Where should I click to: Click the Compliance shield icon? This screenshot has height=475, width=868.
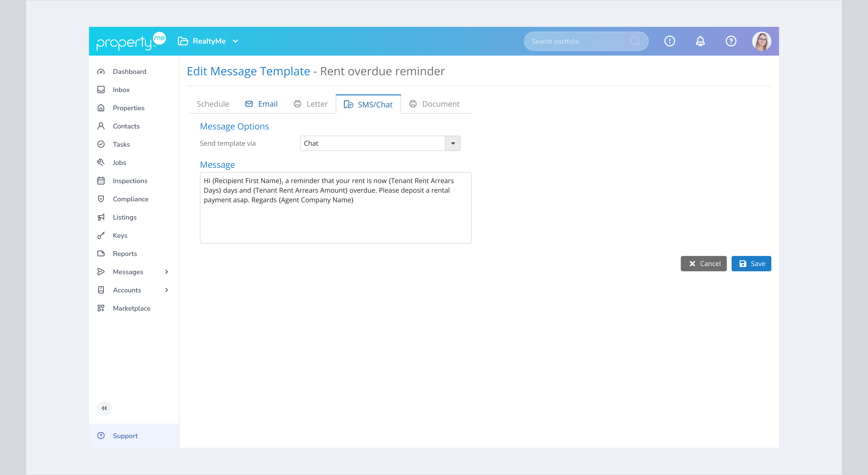pyautogui.click(x=101, y=199)
